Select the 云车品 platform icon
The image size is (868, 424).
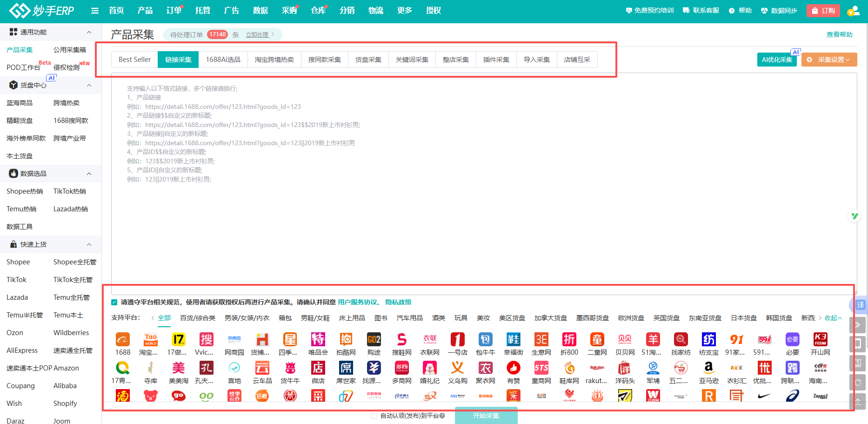tap(262, 368)
